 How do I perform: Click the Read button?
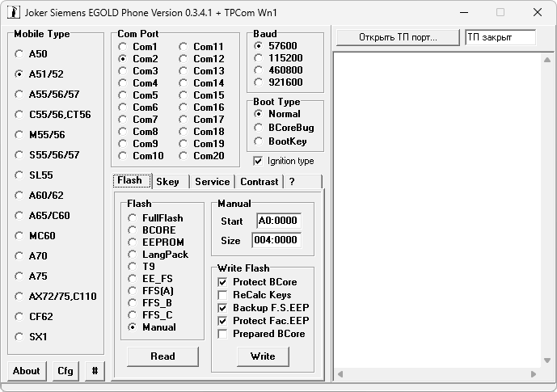click(x=162, y=356)
